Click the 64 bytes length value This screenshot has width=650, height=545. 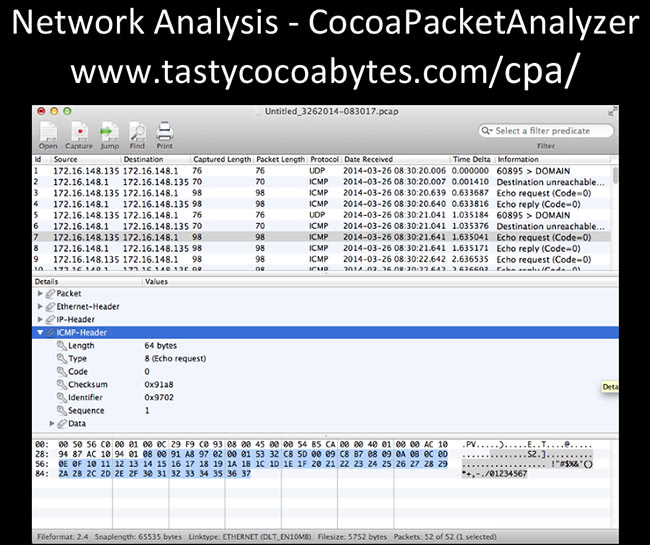click(160, 345)
